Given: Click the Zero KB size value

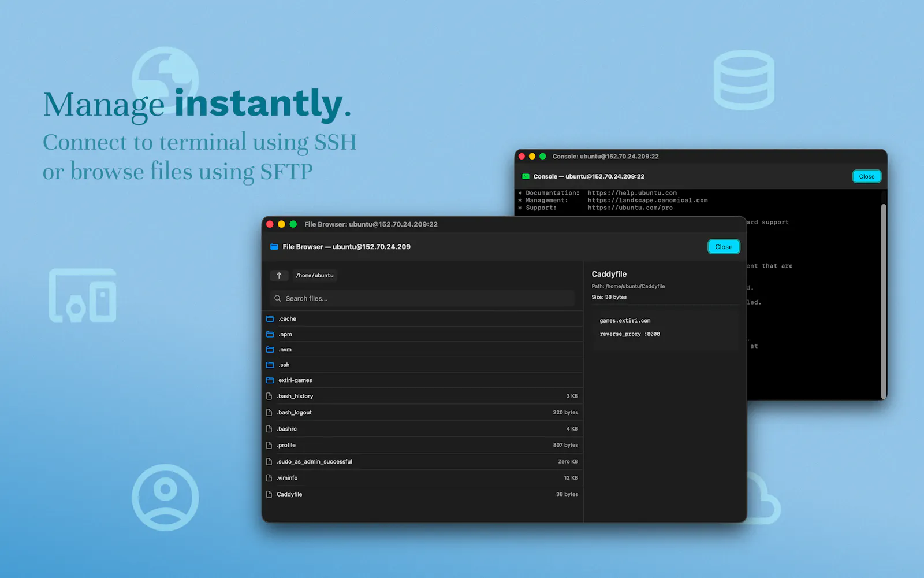Looking at the screenshot, I should click(568, 461).
